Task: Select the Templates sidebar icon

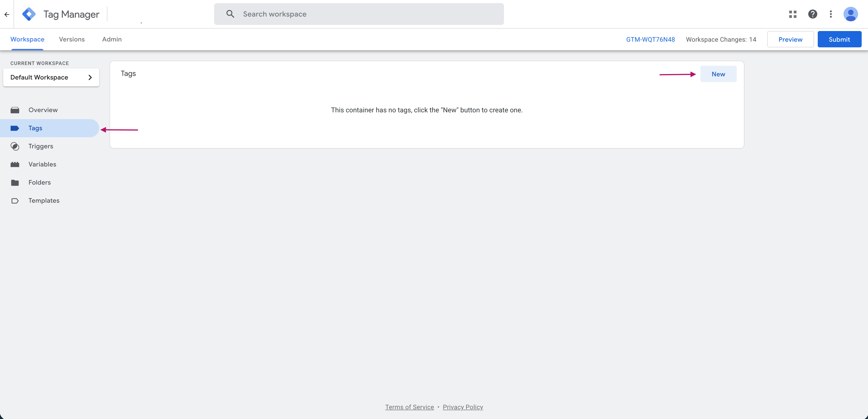Action: (15, 201)
